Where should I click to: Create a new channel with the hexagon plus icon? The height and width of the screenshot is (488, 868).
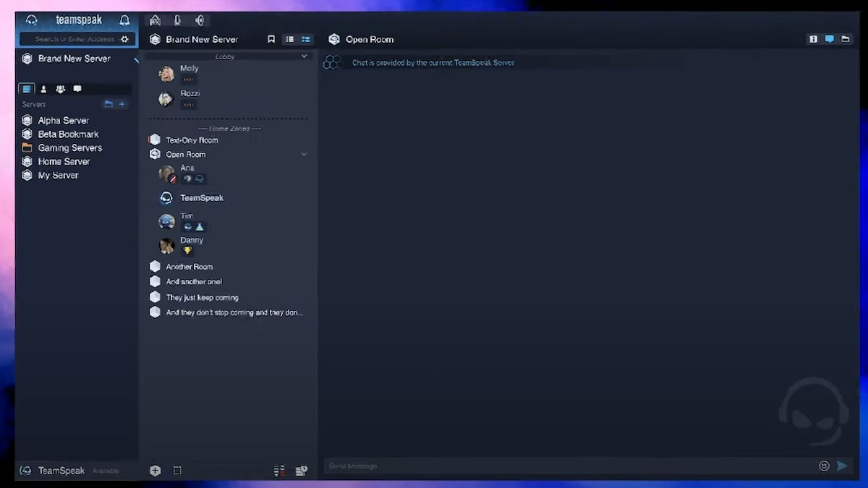tap(155, 471)
